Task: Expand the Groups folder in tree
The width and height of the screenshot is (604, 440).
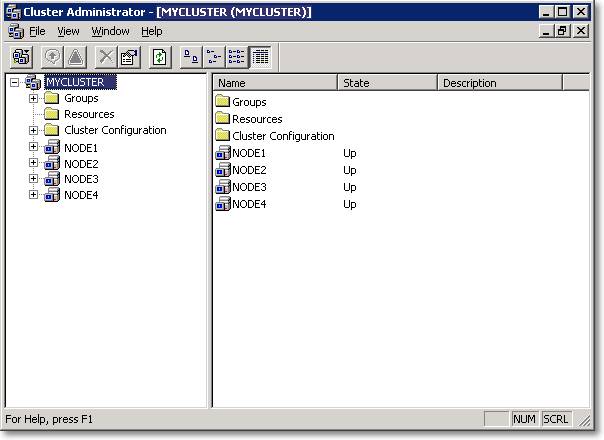Action: [33, 98]
